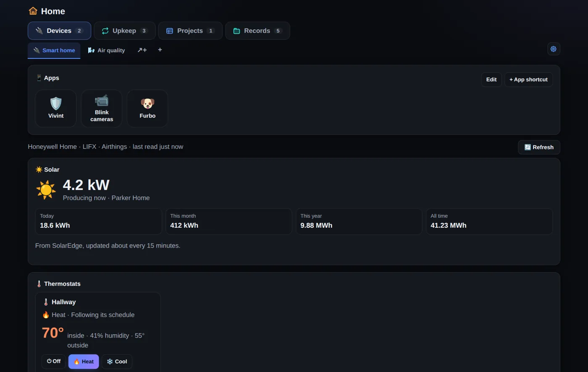Set the Hallway thermostat to Cool
588x372 pixels.
tap(117, 361)
